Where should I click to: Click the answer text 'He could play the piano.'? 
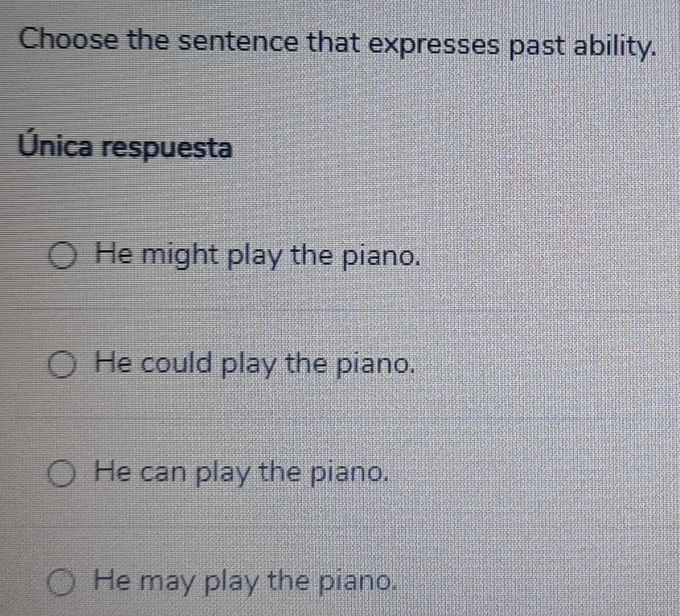[256, 364]
